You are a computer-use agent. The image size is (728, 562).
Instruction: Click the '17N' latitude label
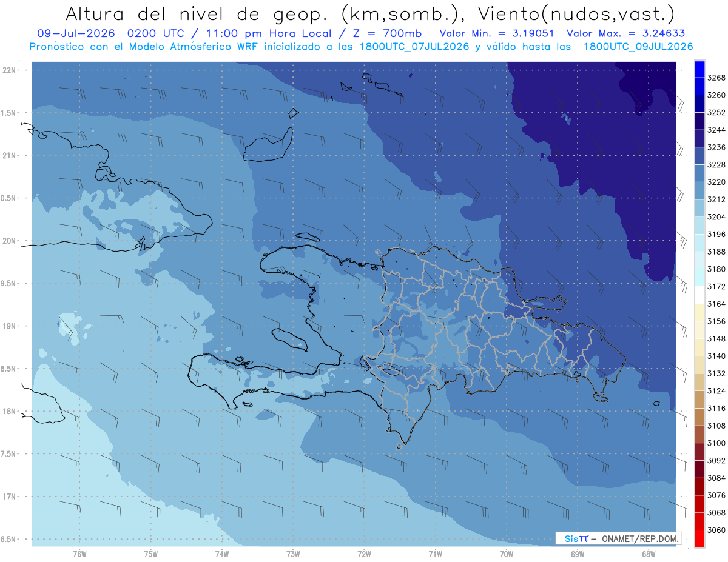coord(10,497)
